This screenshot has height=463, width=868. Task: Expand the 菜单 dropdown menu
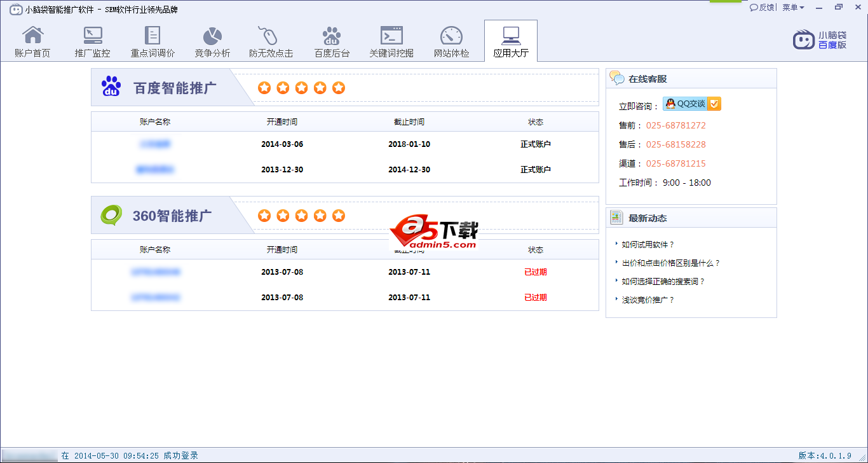tap(793, 8)
